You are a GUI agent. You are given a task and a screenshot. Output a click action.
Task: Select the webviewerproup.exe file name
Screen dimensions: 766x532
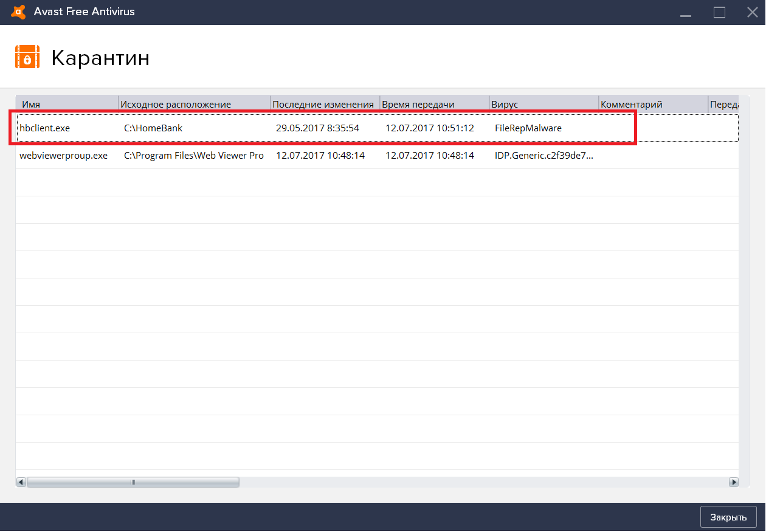(64, 156)
